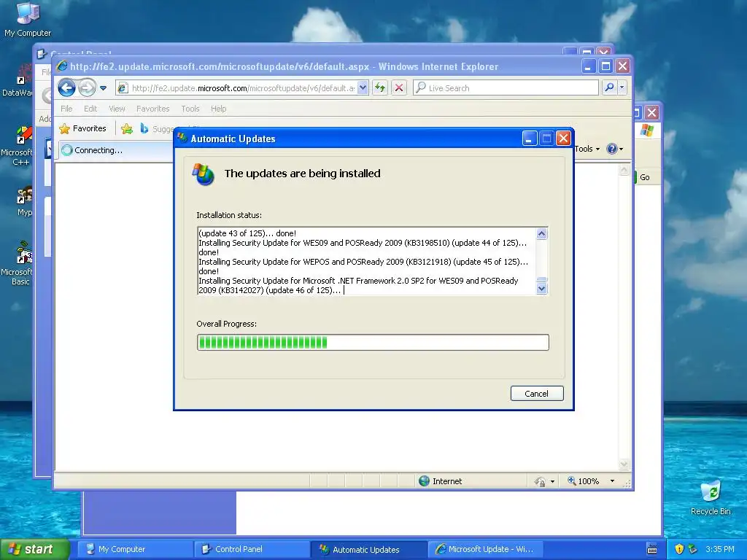Screen dimensions: 747x560
Task: Click the IE page icon in address bar
Action: (x=123, y=88)
